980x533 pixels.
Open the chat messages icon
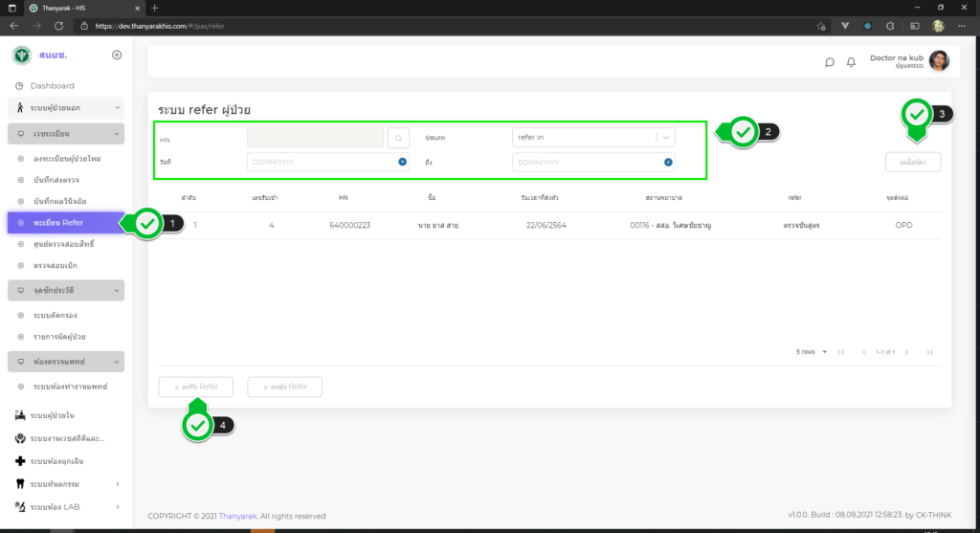click(x=830, y=62)
